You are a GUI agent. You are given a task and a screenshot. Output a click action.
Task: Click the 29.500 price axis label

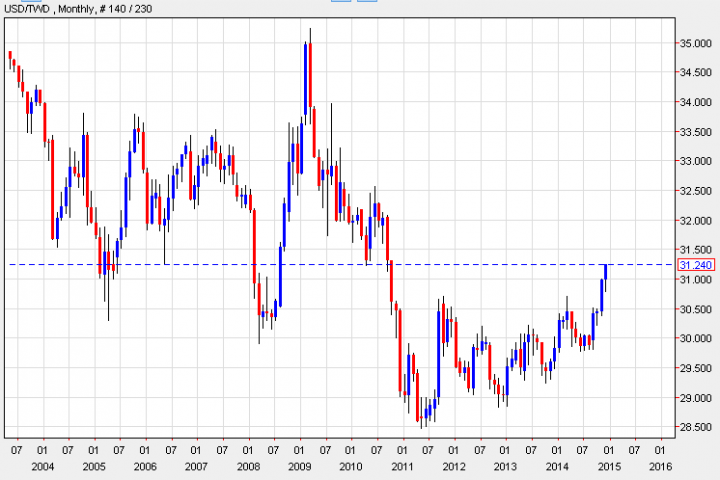click(x=695, y=368)
